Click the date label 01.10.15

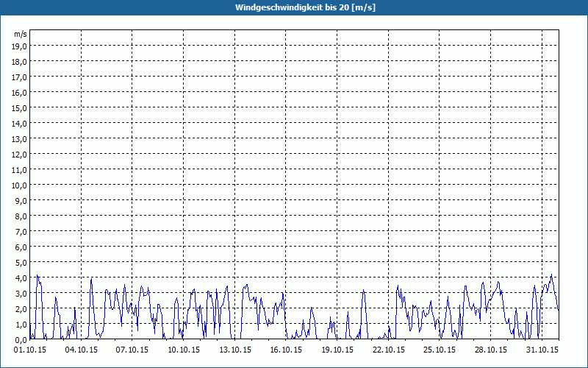[x=30, y=350]
